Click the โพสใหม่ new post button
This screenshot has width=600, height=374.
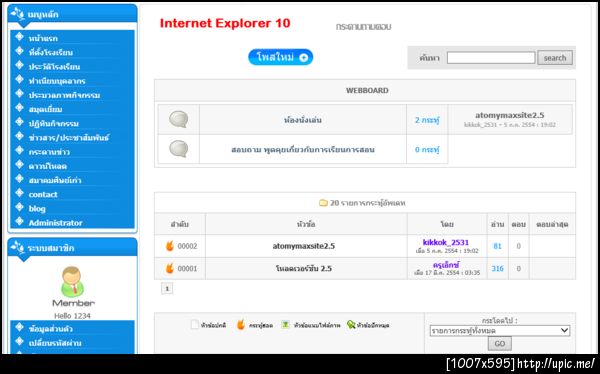click(x=280, y=57)
